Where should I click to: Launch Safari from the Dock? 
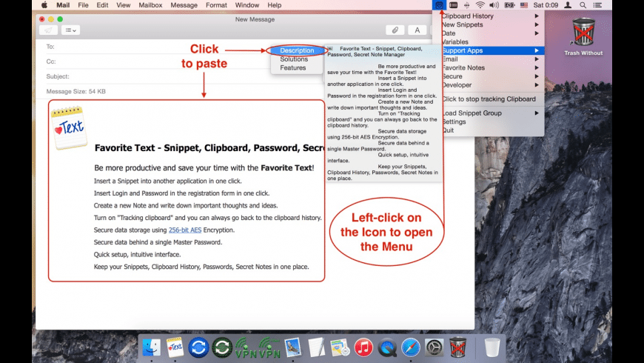[410, 347]
